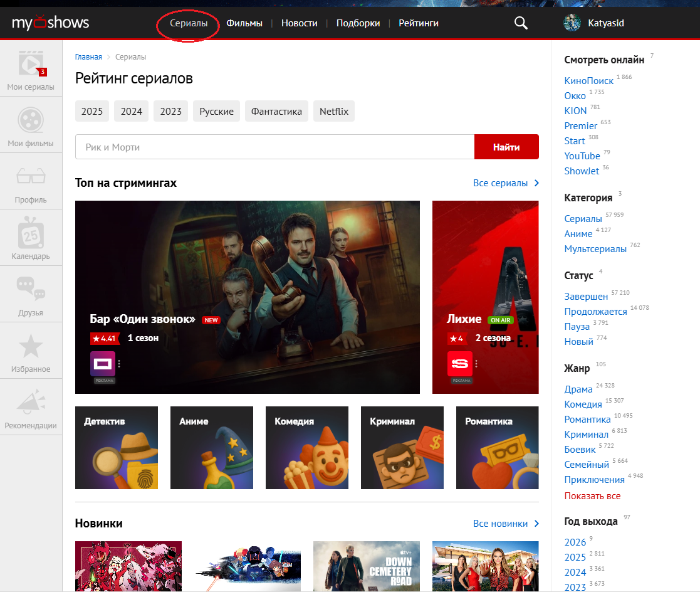Image resolution: width=700 pixels, height=592 pixels.
Task: Select the Netflix filter chip
Action: click(x=334, y=111)
